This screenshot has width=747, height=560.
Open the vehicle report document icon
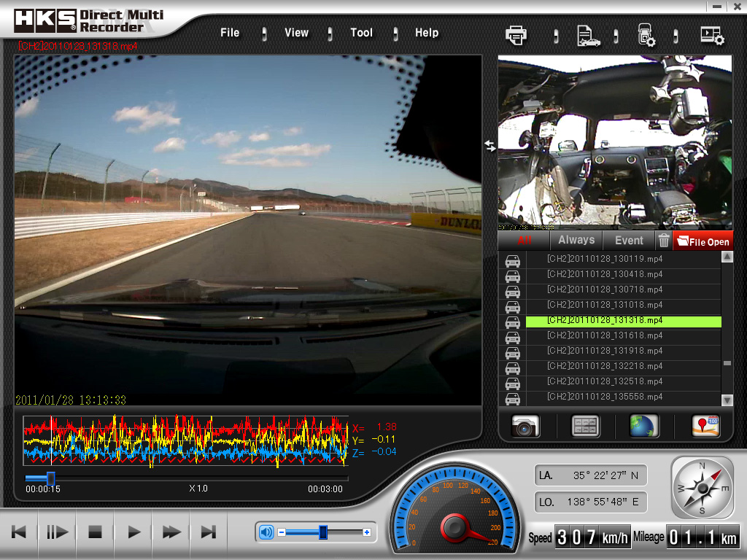588,36
